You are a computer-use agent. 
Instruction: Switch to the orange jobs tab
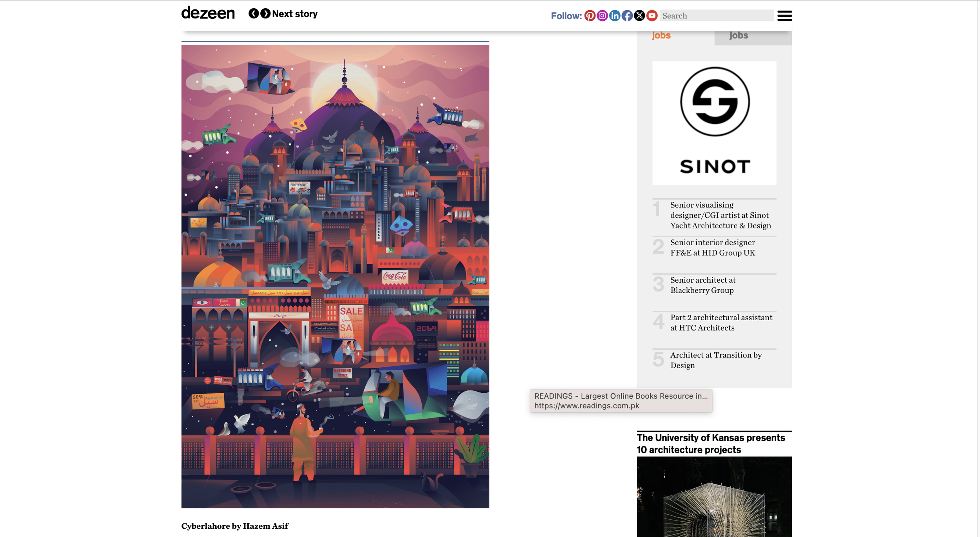pos(661,35)
